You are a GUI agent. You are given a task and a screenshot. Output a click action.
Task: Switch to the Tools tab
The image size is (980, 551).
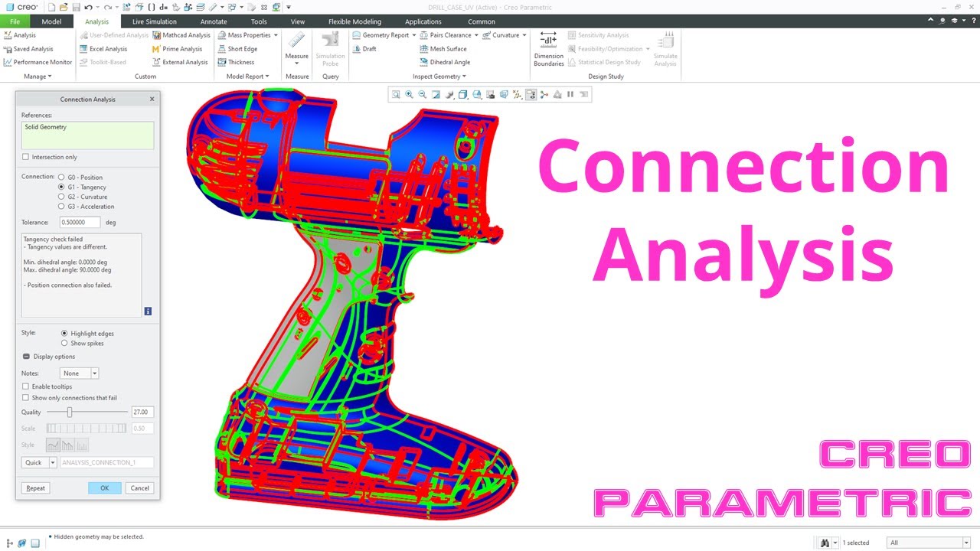pos(259,21)
